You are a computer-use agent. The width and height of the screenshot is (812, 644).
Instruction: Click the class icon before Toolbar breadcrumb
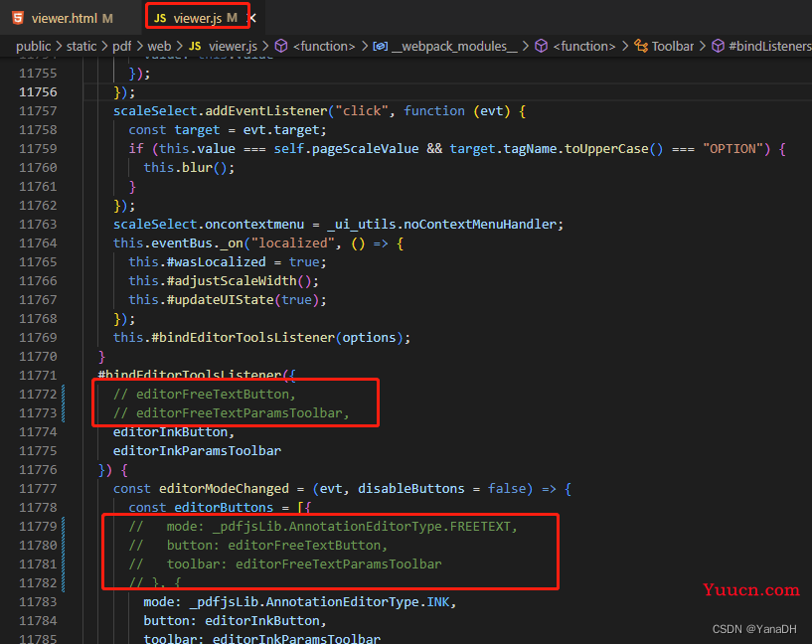[641, 46]
